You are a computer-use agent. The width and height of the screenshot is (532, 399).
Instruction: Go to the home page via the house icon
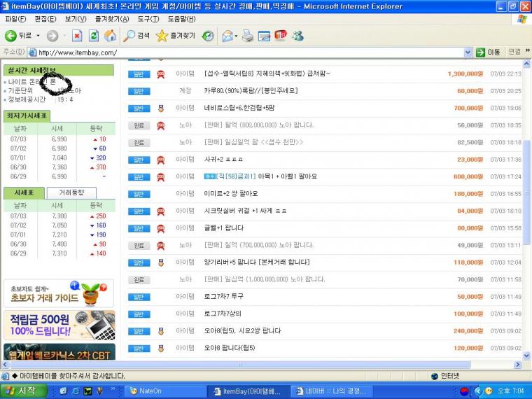click(110, 36)
